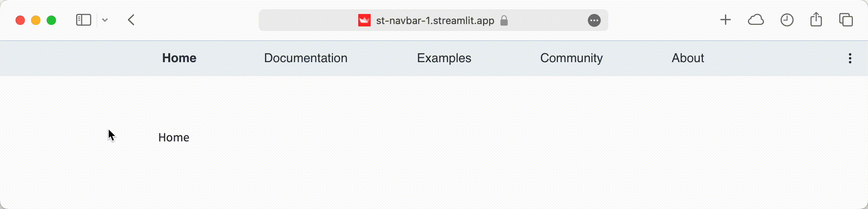Show tab overview icon

coord(846,20)
